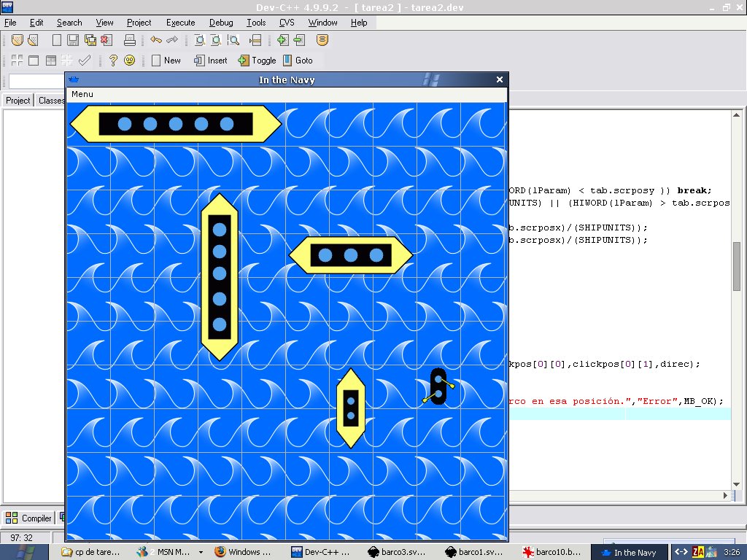Click the Compile icon with four squares
747x560 pixels.
[18, 60]
